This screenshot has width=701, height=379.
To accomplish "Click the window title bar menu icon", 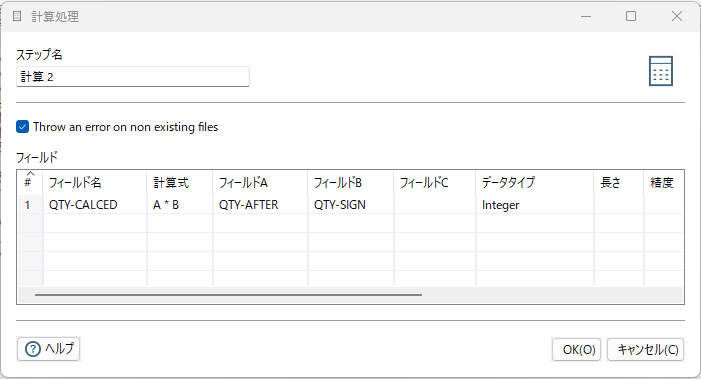I will tap(17, 17).
